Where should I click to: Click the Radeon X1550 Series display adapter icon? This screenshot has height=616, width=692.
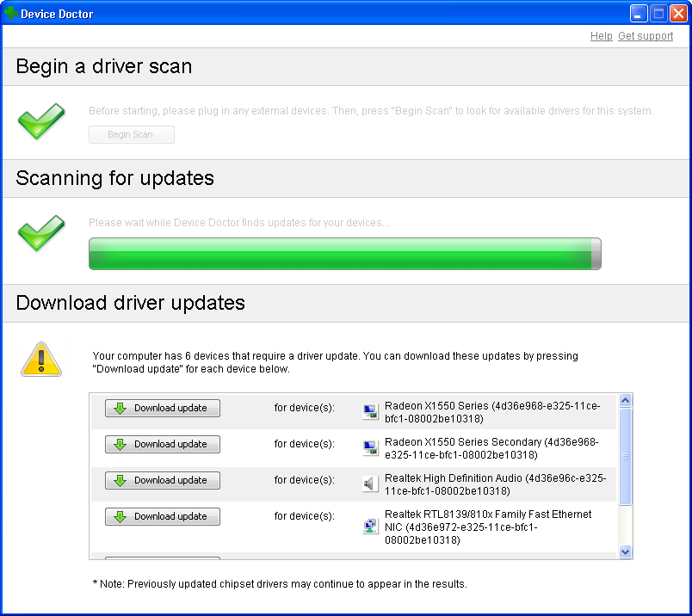[x=370, y=411]
